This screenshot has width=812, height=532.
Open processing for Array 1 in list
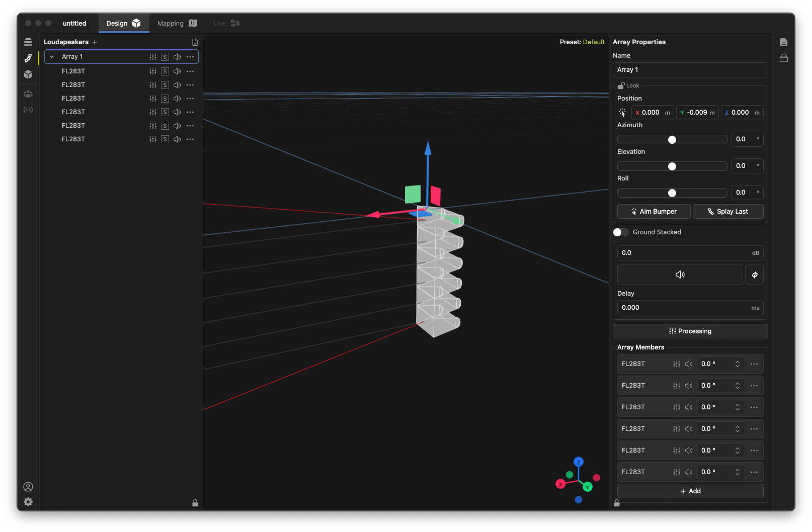click(153, 57)
